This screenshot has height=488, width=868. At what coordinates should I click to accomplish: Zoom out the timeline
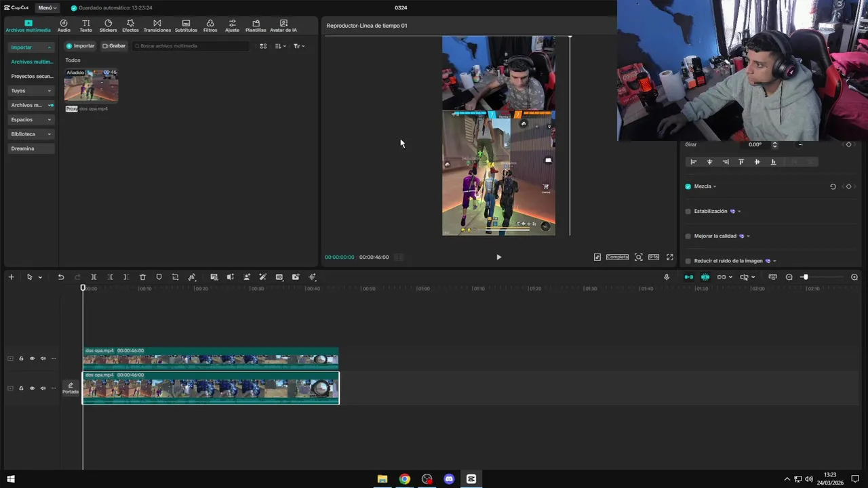click(x=789, y=277)
